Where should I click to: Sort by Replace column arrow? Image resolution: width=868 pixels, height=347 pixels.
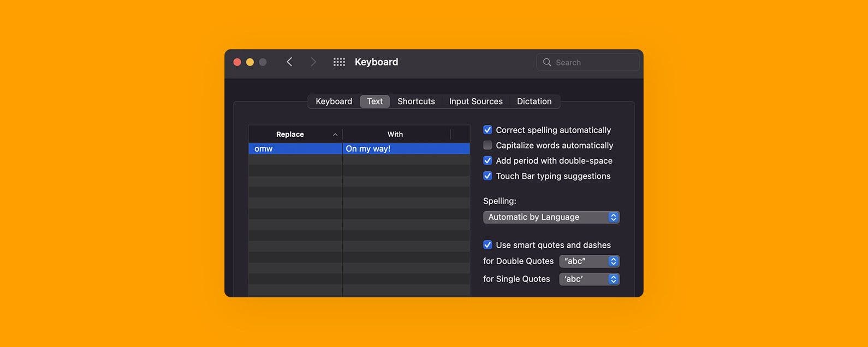click(x=335, y=135)
